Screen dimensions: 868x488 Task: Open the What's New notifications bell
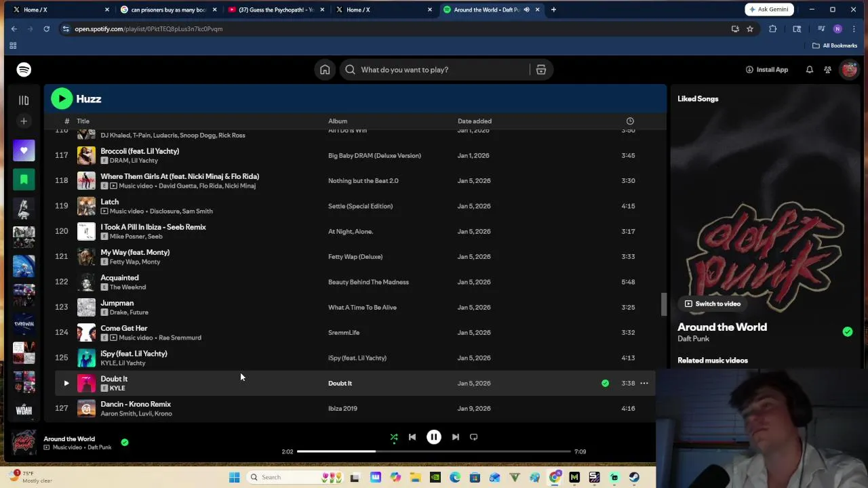[x=809, y=70]
